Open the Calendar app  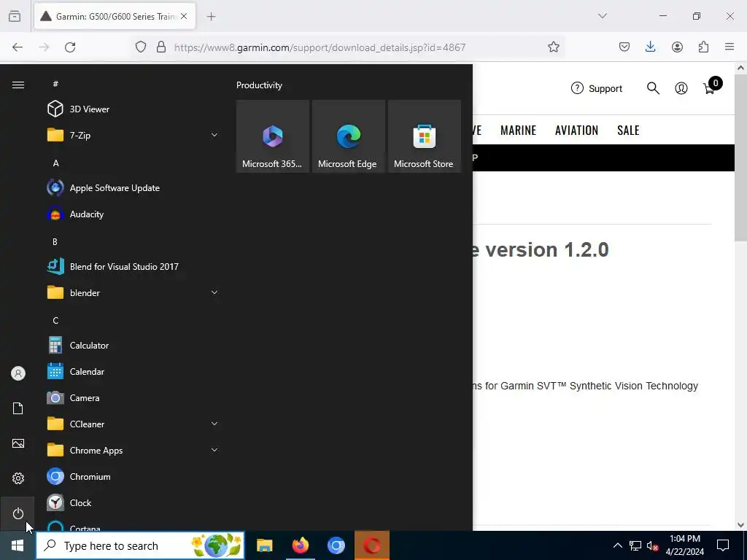(x=133, y=371)
